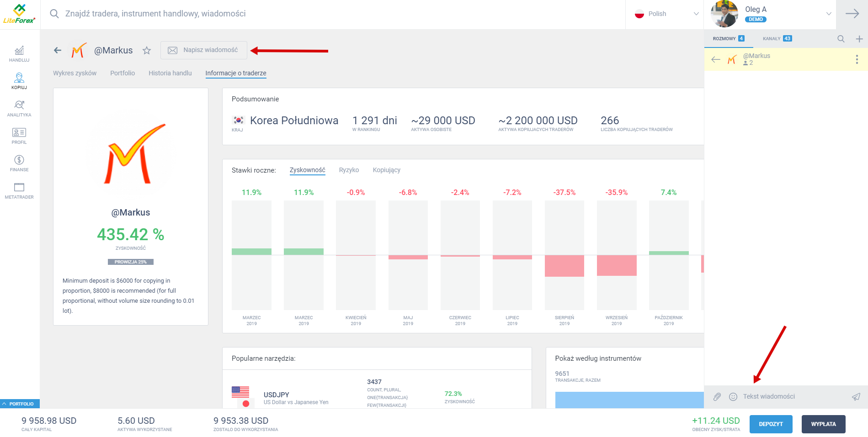The image size is (868, 437).
Task: Click the attachment paperclip icon in chat
Action: click(717, 397)
